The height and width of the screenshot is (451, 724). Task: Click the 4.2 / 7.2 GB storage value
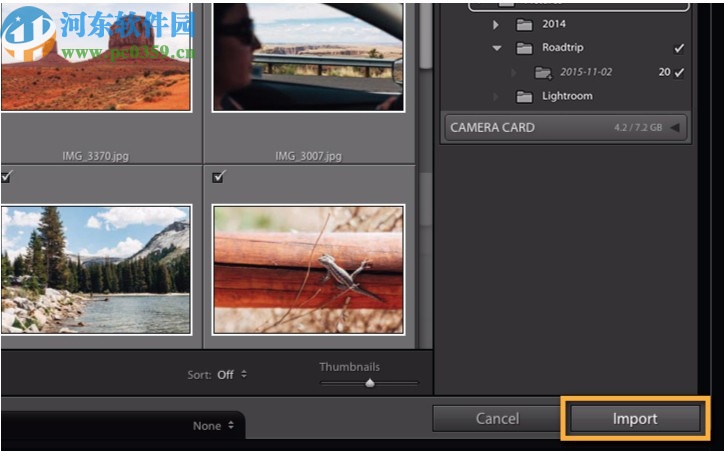click(x=638, y=127)
